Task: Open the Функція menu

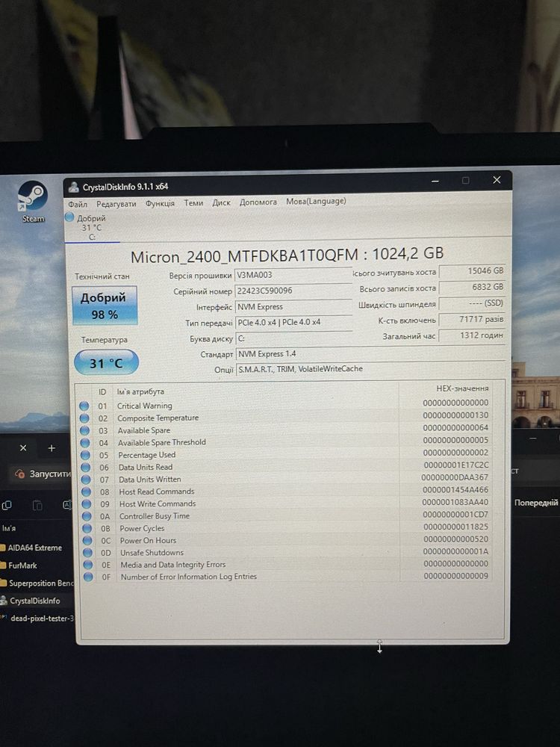Action: pyautogui.click(x=160, y=203)
